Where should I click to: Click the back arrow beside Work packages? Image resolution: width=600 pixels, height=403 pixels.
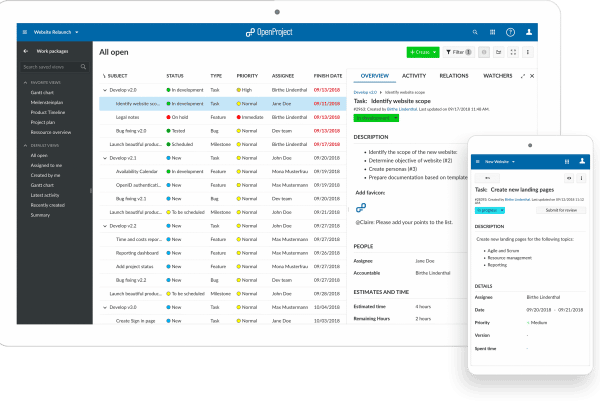tap(26, 51)
